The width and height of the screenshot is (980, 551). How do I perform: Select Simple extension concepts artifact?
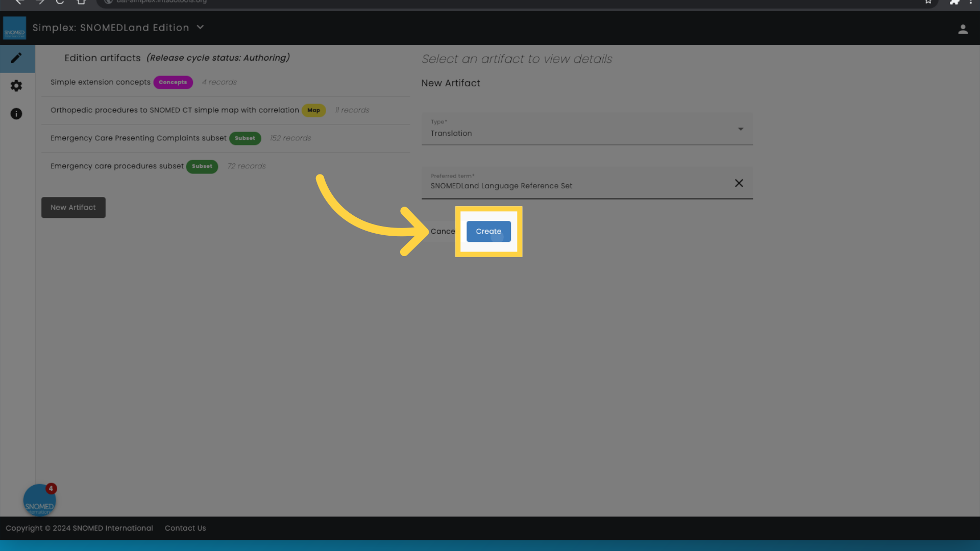pos(100,82)
